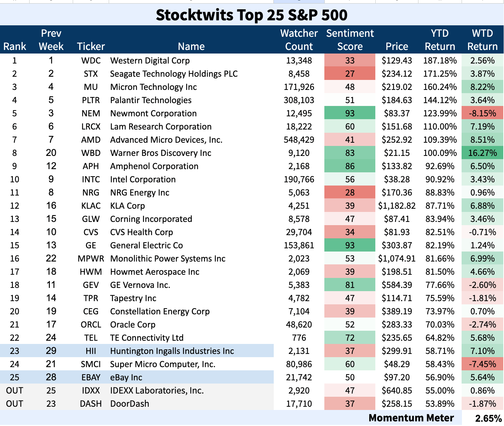Select the TPR ticker cell
Viewport: 504px width, 426px height.
click(x=91, y=298)
